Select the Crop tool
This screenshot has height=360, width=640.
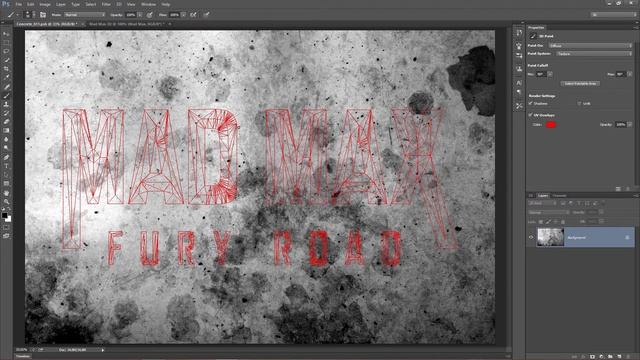pyautogui.click(x=6, y=69)
